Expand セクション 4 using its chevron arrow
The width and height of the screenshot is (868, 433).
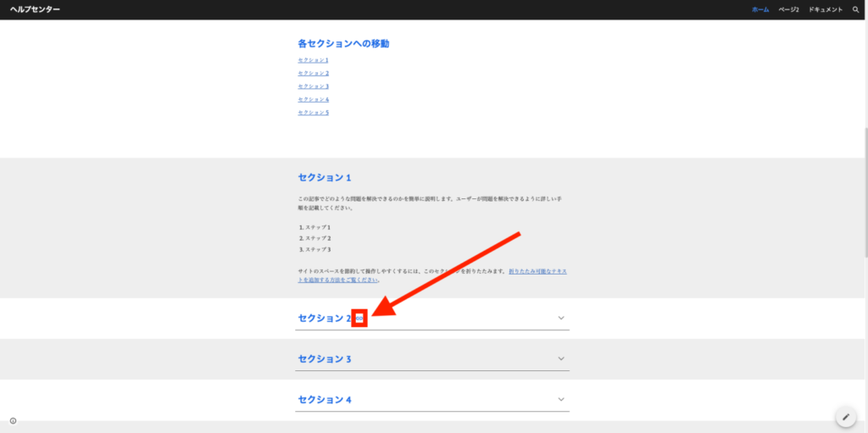pyautogui.click(x=561, y=399)
